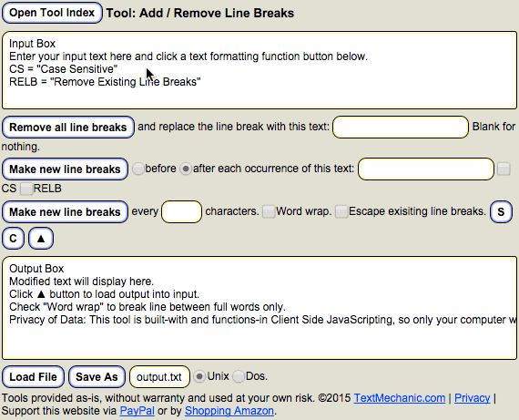Toggle the RELB checkbox

[26, 189]
